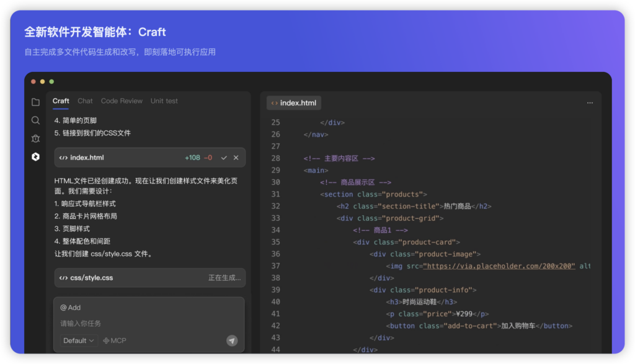Switch to the Chat tab
The image size is (635, 364).
[85, 101]
